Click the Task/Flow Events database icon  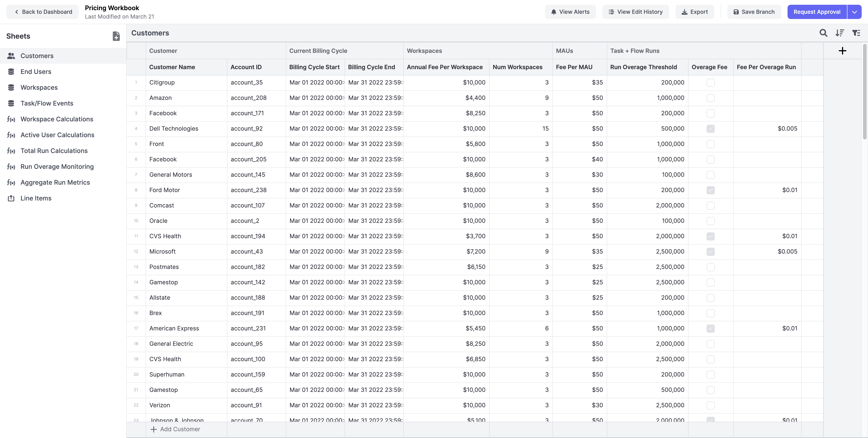tap(11, 104)
